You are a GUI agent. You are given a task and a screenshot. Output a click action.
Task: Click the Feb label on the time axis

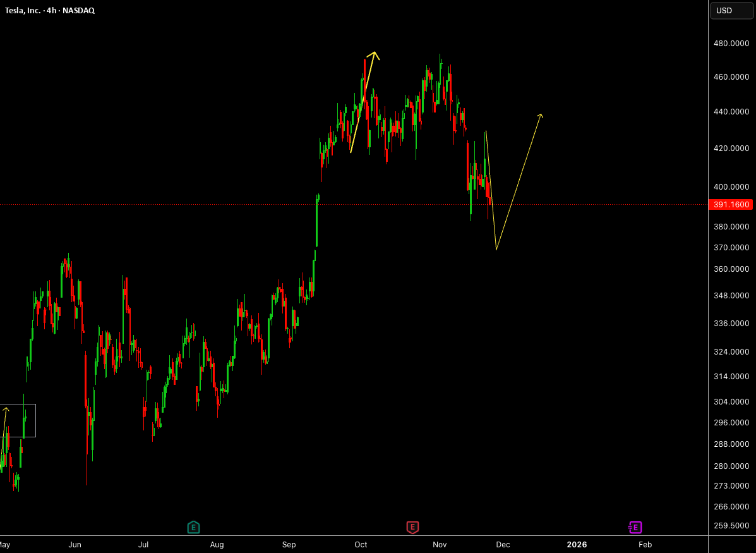coord(645,544)
